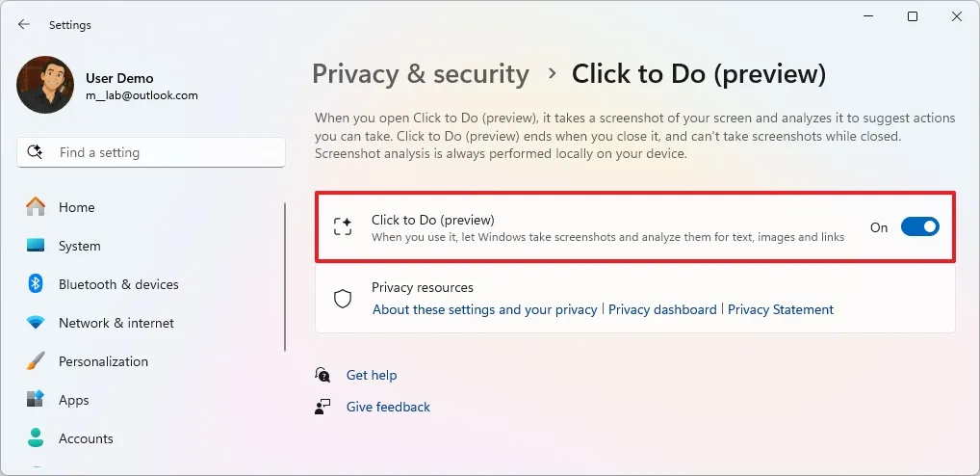Turn off the Click to Do toggle
The image size is (980, 476).
[x=919, y=227]
